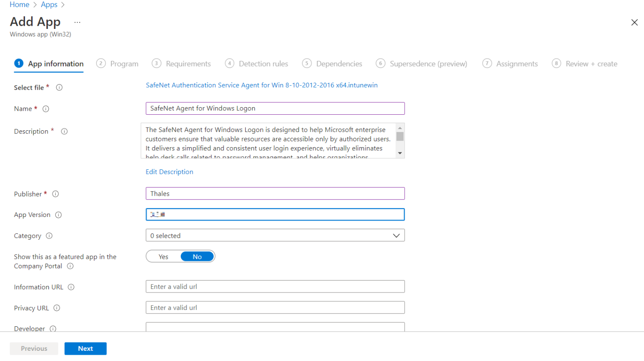
Task: Click inside the Description text area
Action: tap(268, 140)
